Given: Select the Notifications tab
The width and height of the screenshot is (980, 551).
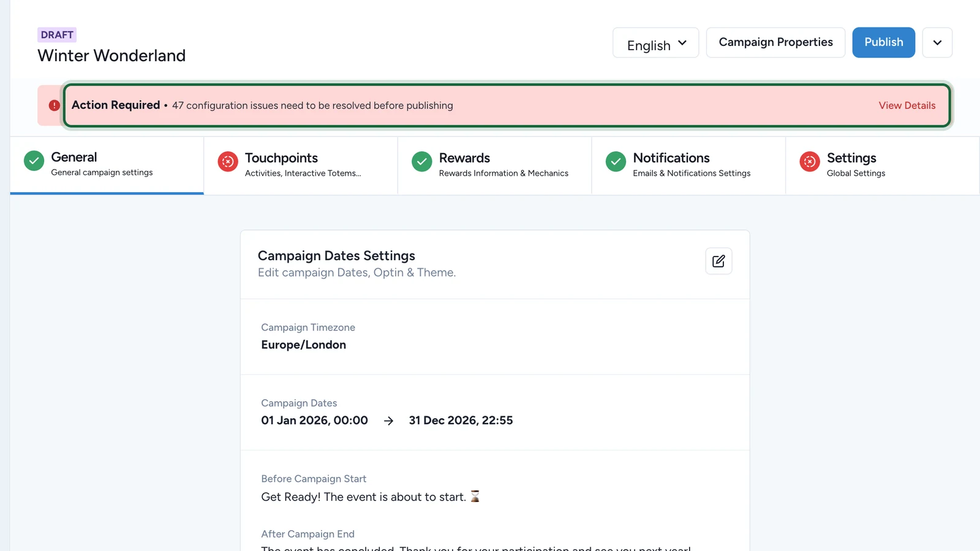Looking at the screenshot, I should [688, 165].
